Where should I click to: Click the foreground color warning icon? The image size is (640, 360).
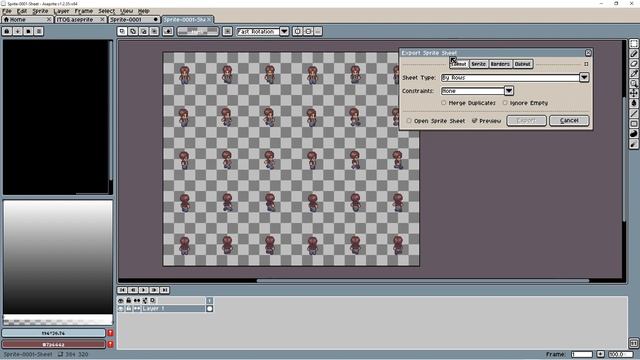[110, 333]
